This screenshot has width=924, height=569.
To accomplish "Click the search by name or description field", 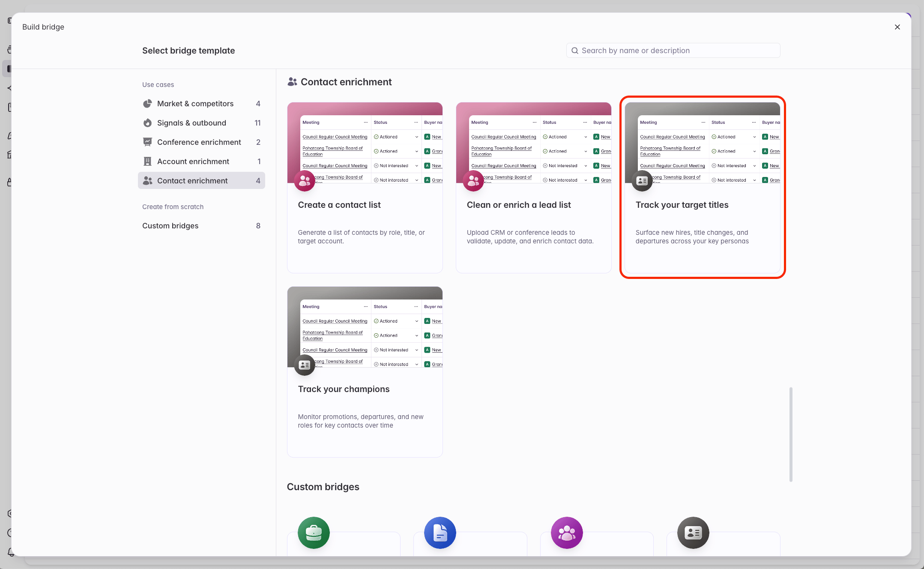I will pos(673,51).
